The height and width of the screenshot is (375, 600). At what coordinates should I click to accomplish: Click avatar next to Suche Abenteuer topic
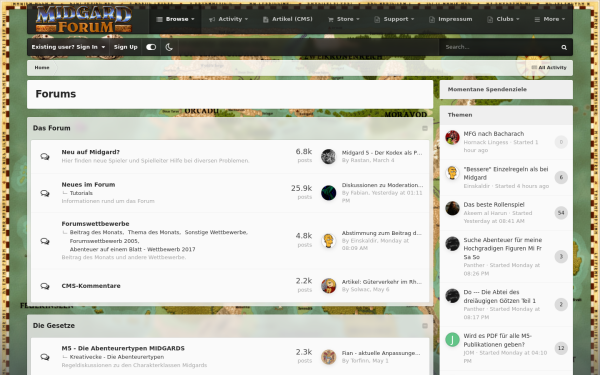pyautogui.click(x=452, y=243)
